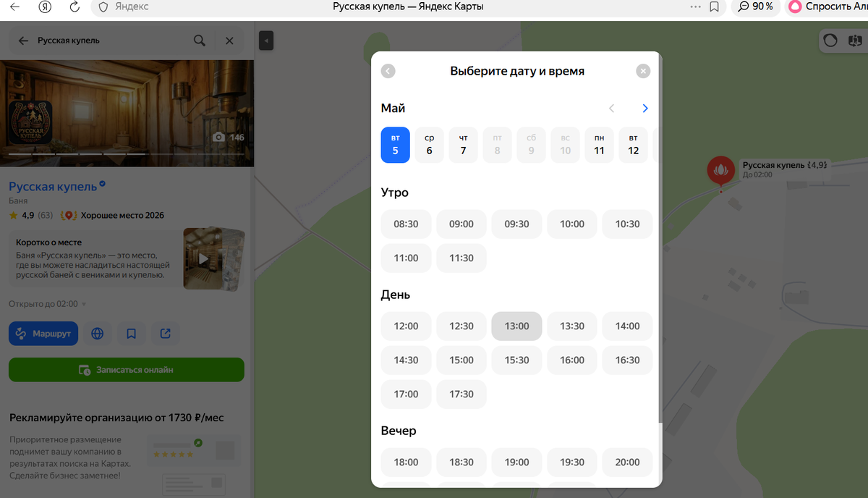This screenshot has height=498, width=868.
Task: Show the next dates with the right chevron
Action: (645, 109)
